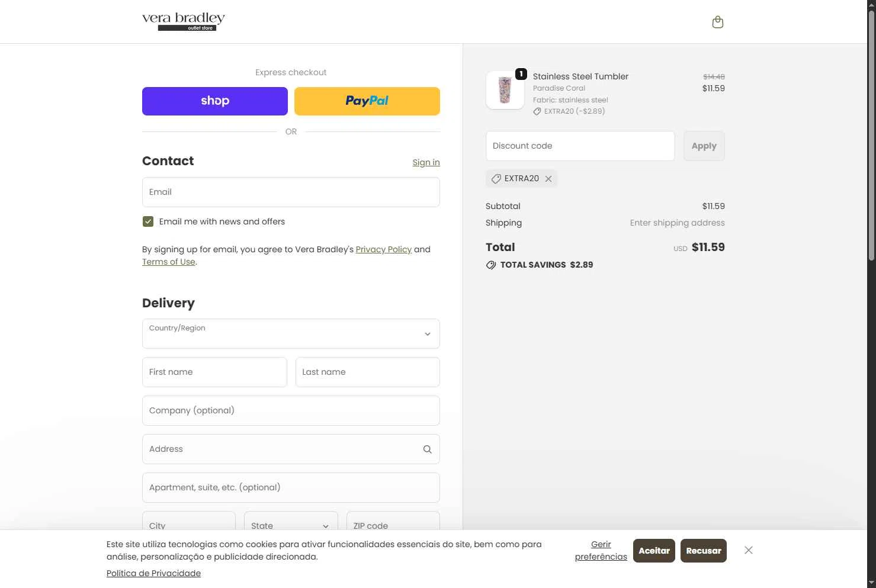The image size is (876, 588).
Task: Click the Apply discount button
Action: (x=704, y=146)
